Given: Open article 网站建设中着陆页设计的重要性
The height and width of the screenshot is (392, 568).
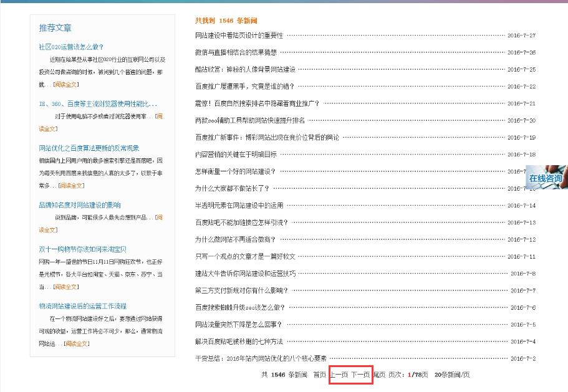Looking at the screenshot, I should pos(238,36).
